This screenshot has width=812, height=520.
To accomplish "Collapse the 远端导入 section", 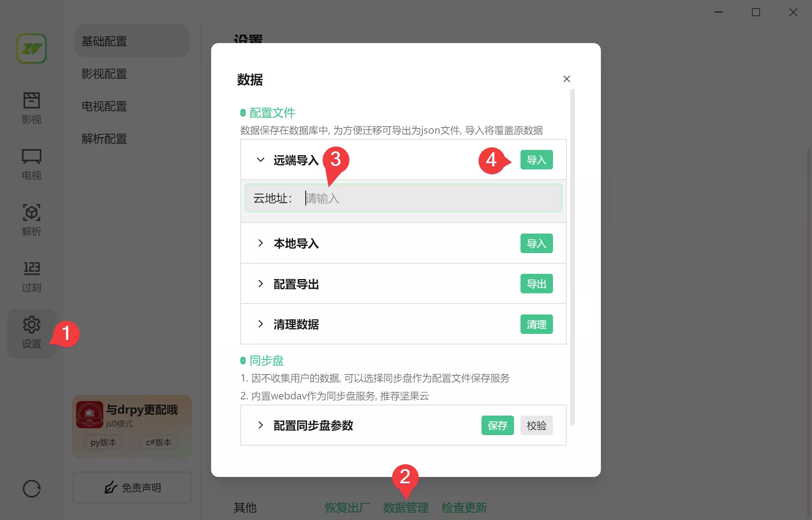I will tap(261, 160).
